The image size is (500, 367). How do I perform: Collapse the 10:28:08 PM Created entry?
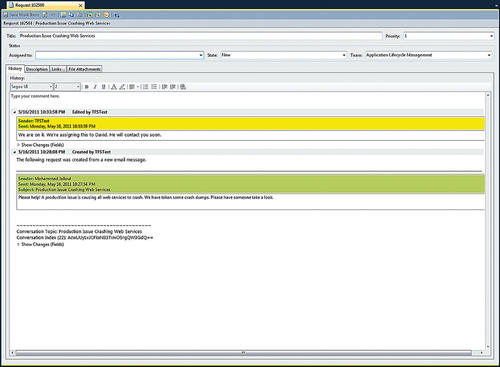pos(15,152)
